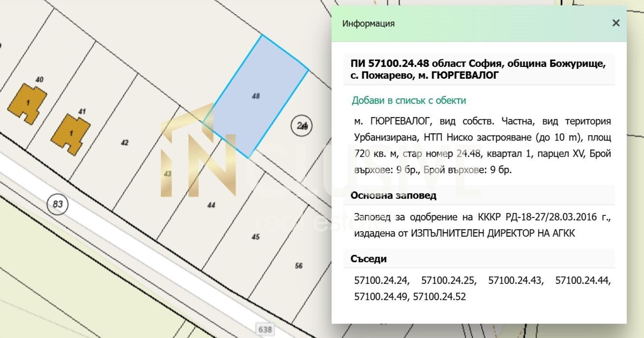Click neighbor parcel 57100.24.43
644x338 pixels.
(516, 280)
